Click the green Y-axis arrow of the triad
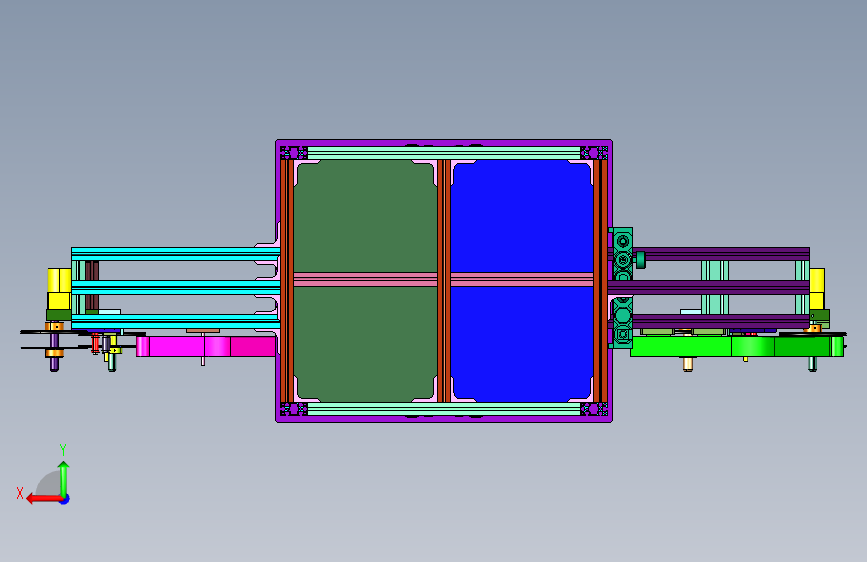The height and width of the screenshot is (562, 867). (64, 479)
